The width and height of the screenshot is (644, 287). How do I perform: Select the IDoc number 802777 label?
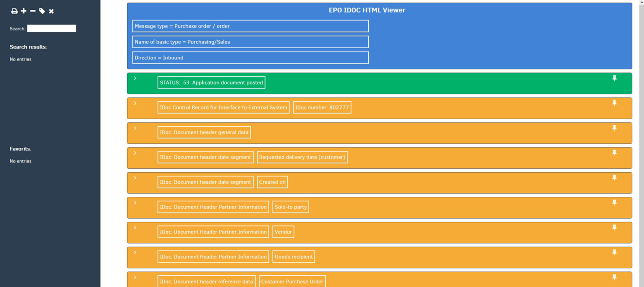point(322,107)
